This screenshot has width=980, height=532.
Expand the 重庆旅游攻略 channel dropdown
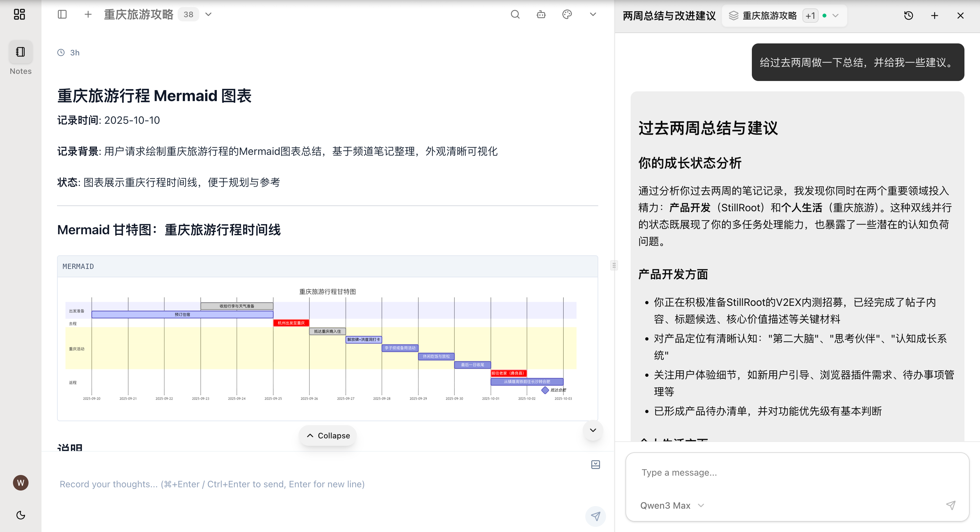click(208, 15)
